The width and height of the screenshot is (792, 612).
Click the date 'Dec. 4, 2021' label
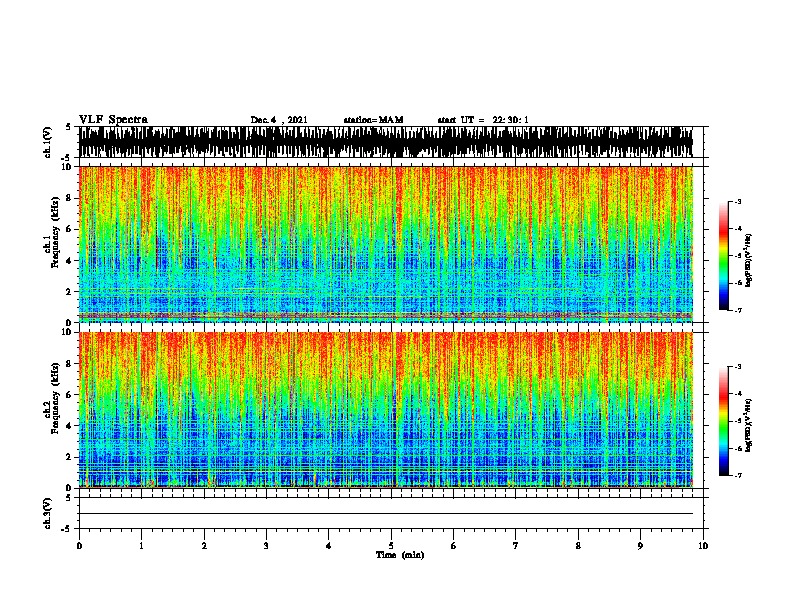(279, 120)
